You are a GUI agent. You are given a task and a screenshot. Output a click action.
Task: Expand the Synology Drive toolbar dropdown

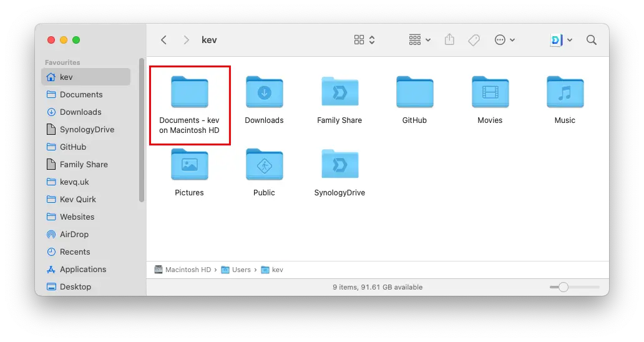[x=561, y=40]
